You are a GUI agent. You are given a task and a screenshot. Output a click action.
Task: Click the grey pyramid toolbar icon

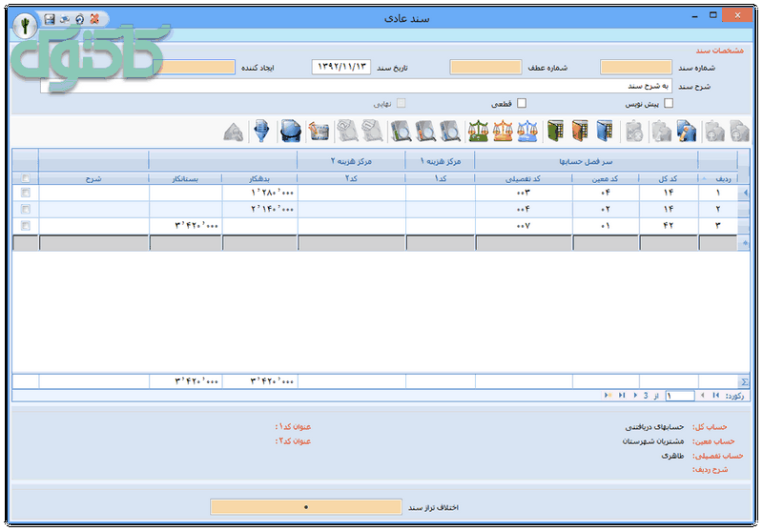(x=234, y=132)
